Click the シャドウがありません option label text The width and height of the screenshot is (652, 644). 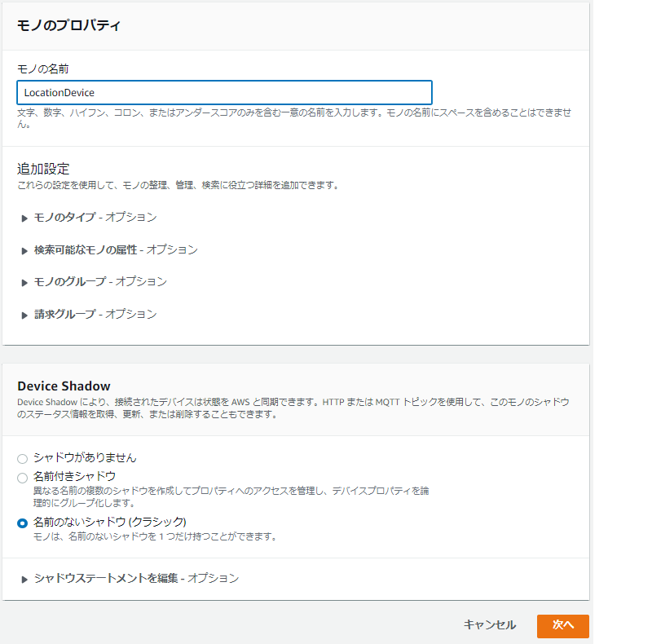85,458
